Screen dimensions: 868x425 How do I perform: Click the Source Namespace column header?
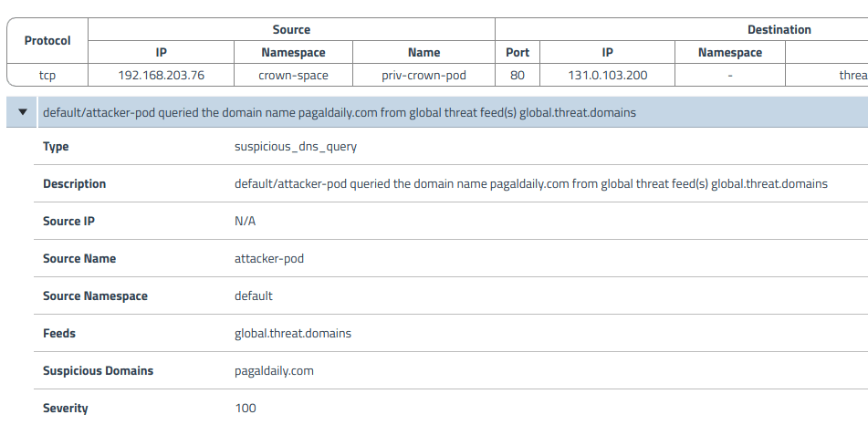coord(293,53)
